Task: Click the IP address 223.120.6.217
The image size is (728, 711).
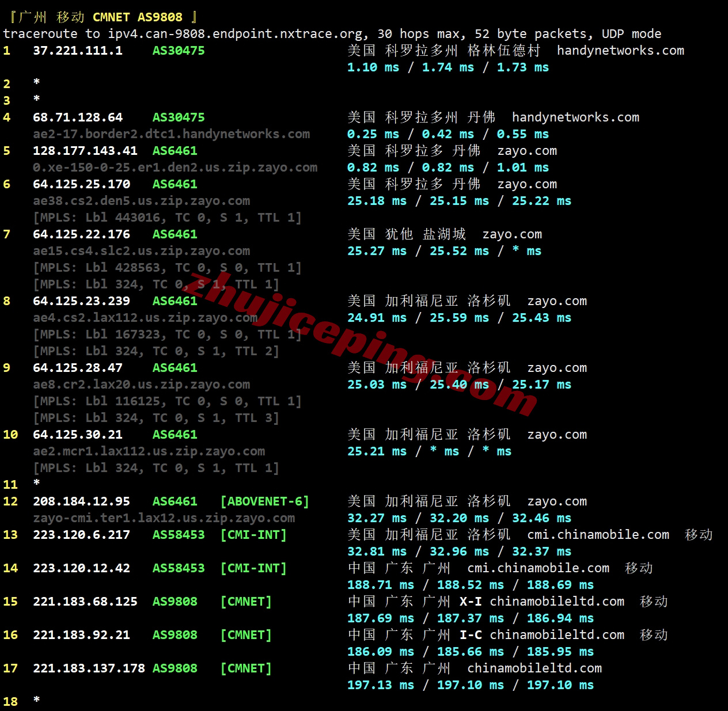Action: coord(81,535)
